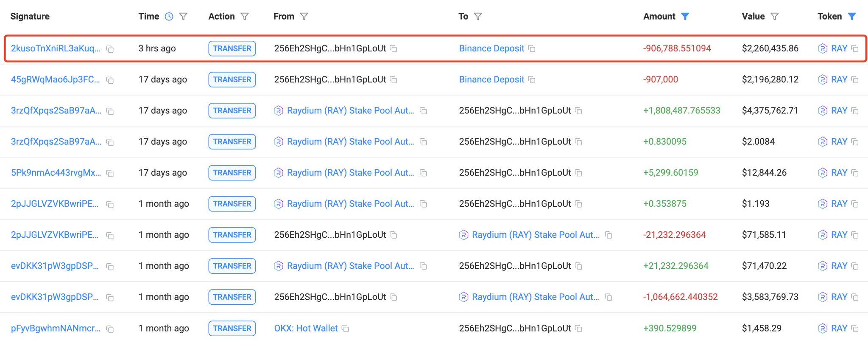Screen dimensions: 868x343
Task: Open RAY token in the $2,260,435.86 row
Action: coord(839,48)
